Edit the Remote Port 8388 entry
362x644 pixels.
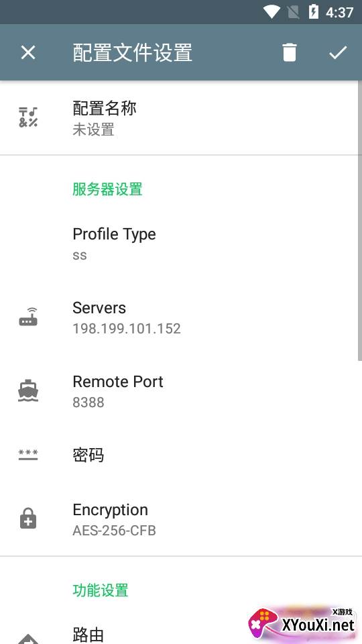(181, 391)
